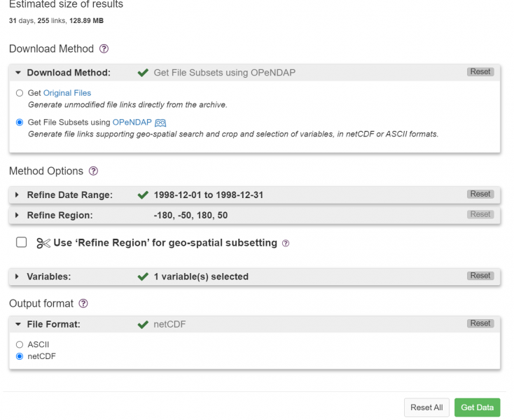
Task: Choose ASCII output format
Action: tap(20, 344)
